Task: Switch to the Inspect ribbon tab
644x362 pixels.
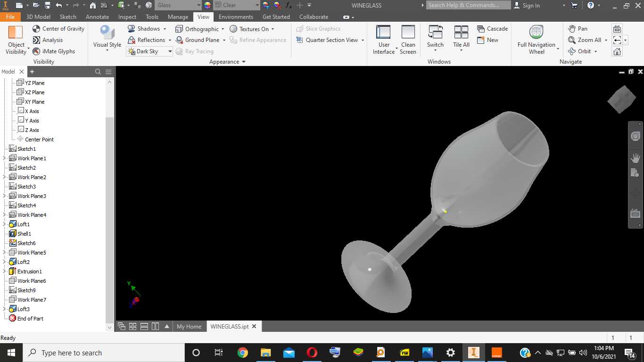Action: click(127, 16)
